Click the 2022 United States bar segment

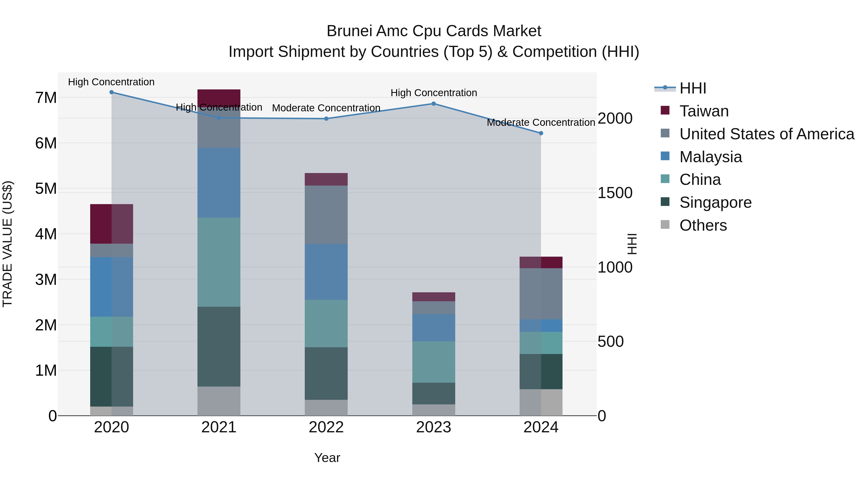pos(326,215)
